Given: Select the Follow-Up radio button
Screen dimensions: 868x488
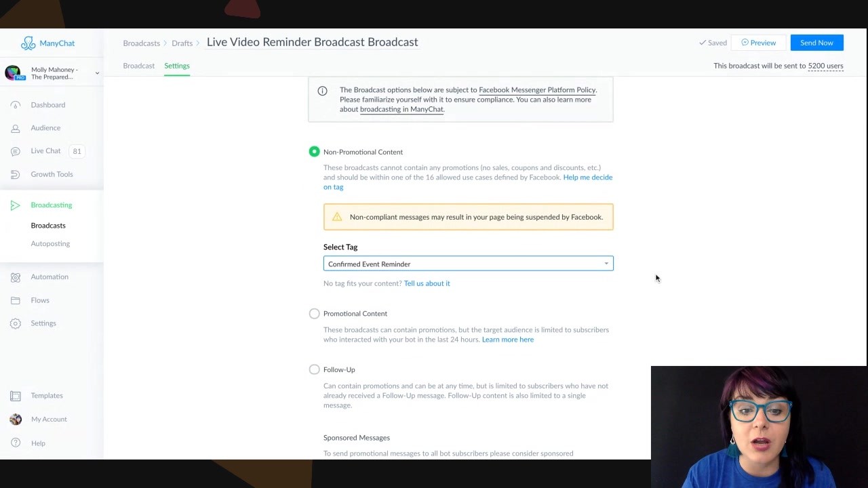Looking at the screenshot, I should click(x=314, y=369).
